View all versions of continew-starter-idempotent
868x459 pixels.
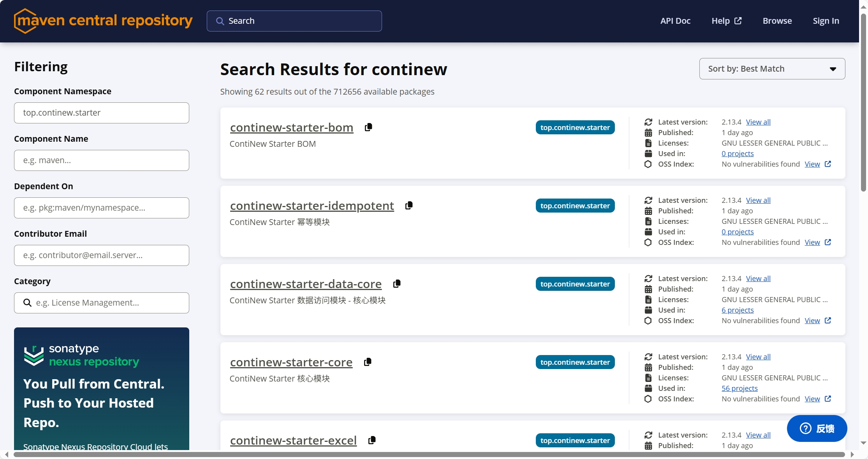coord(758,200)
